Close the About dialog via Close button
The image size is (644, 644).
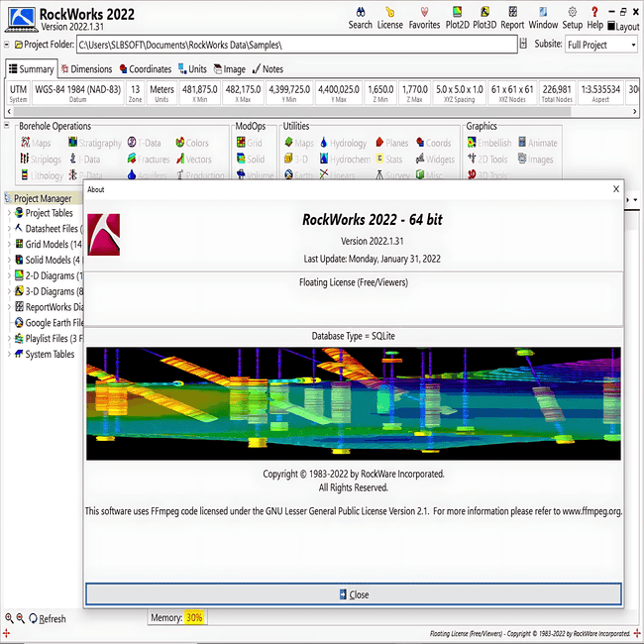click(354, 593)
